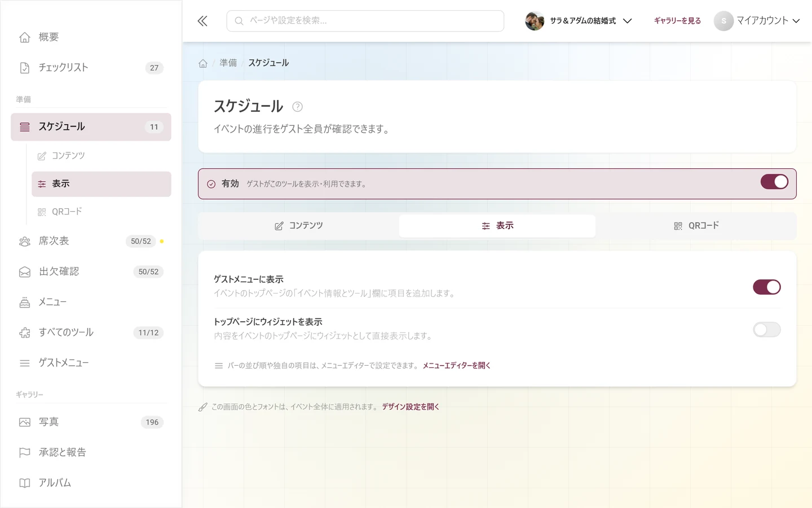Open すべてのツール in the sidebar
The image size is (812, 508).
[91, 332]
